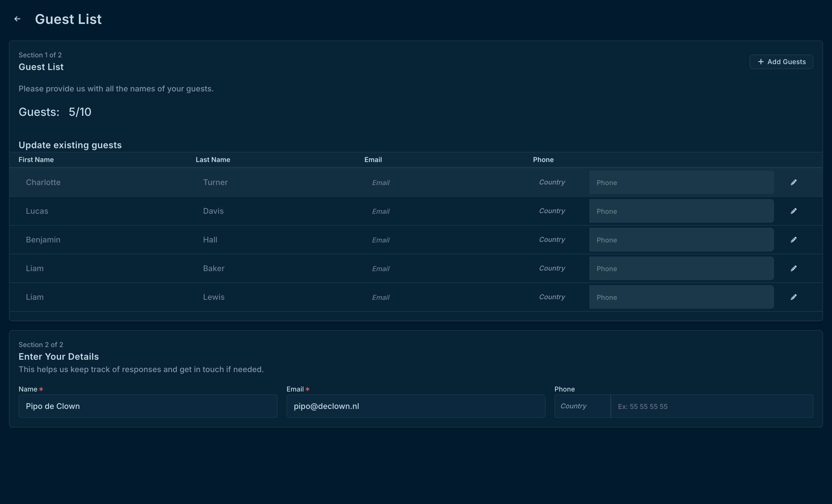The height and width of the screenshot is (504, 832).
Task: Click Phone field for Benjamin Hall
Action: [x=681, y=240]
